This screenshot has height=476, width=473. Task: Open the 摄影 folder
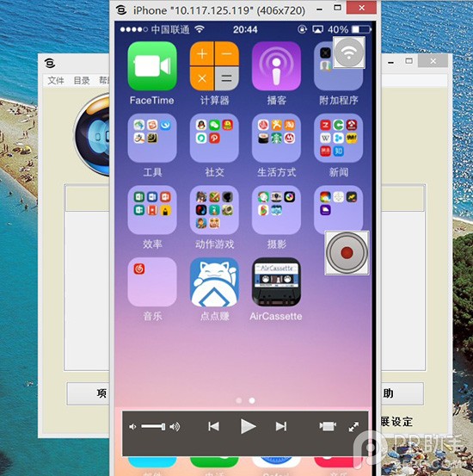tap(276, 210)
